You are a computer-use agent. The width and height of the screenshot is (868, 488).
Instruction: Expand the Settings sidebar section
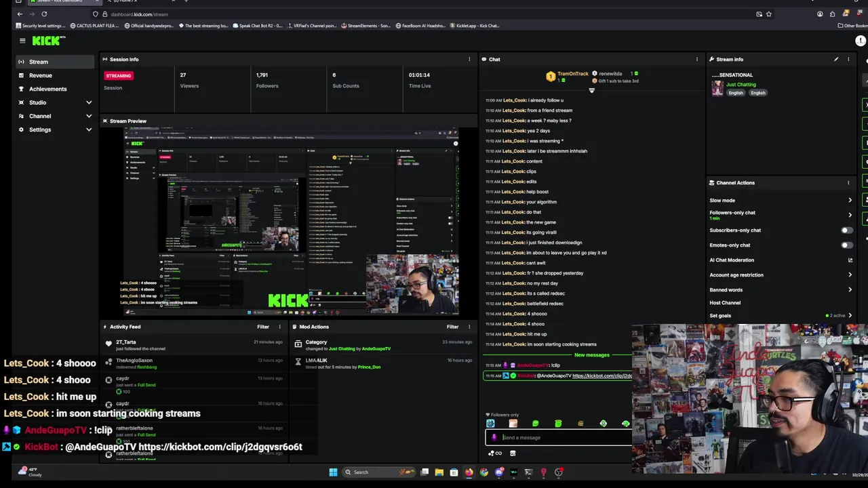(x=56, y=129)
